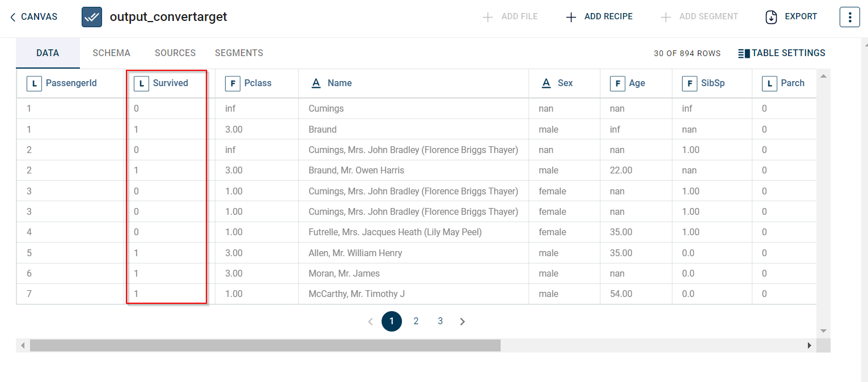Switch to the Segments tab
Screen dimensions: 868x382
239,53
